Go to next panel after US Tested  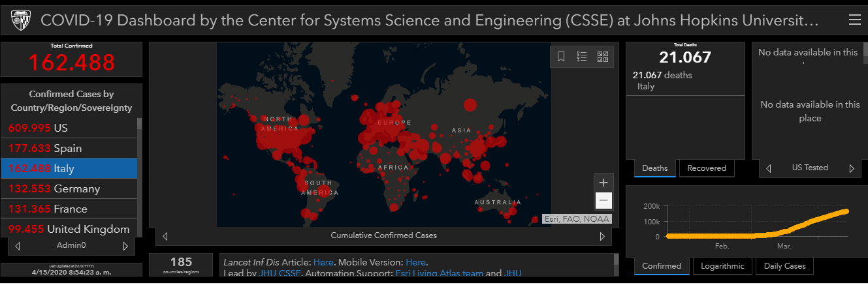coord(851,168)
